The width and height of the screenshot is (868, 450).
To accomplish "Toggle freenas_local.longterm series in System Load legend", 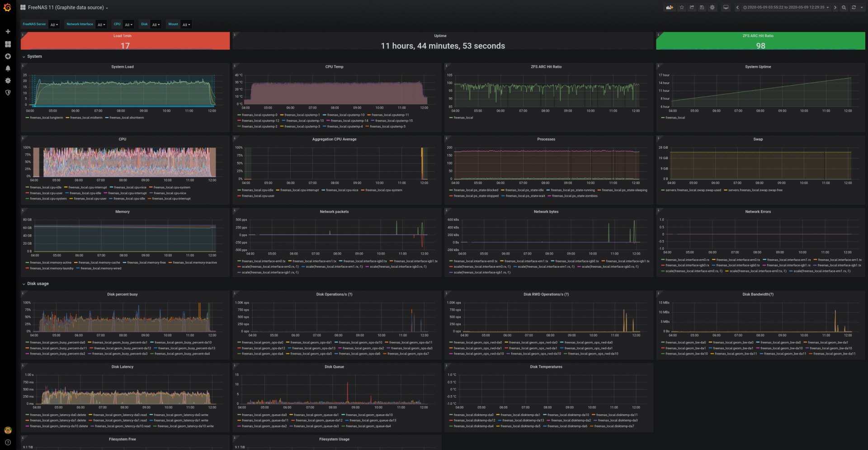I will coord(47,118).
